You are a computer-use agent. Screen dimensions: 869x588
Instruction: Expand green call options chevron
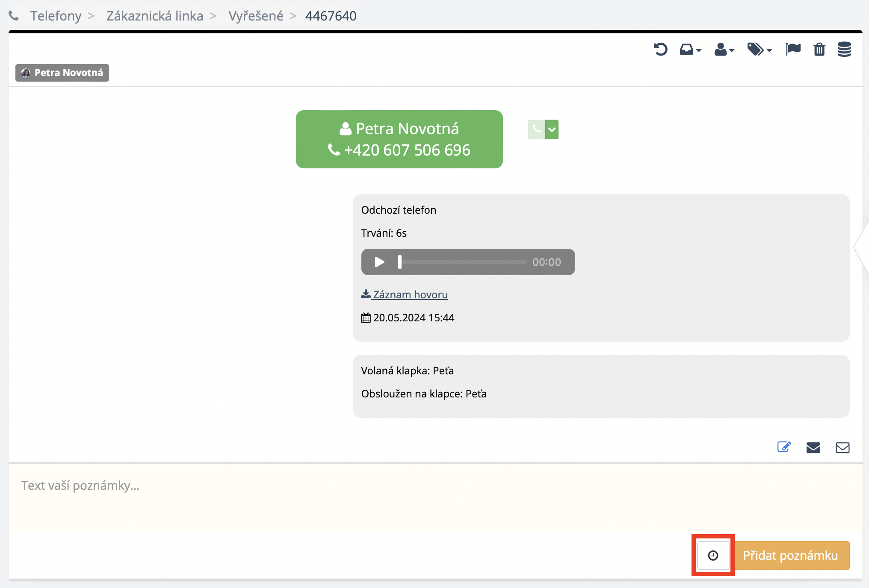coord(552,129)
